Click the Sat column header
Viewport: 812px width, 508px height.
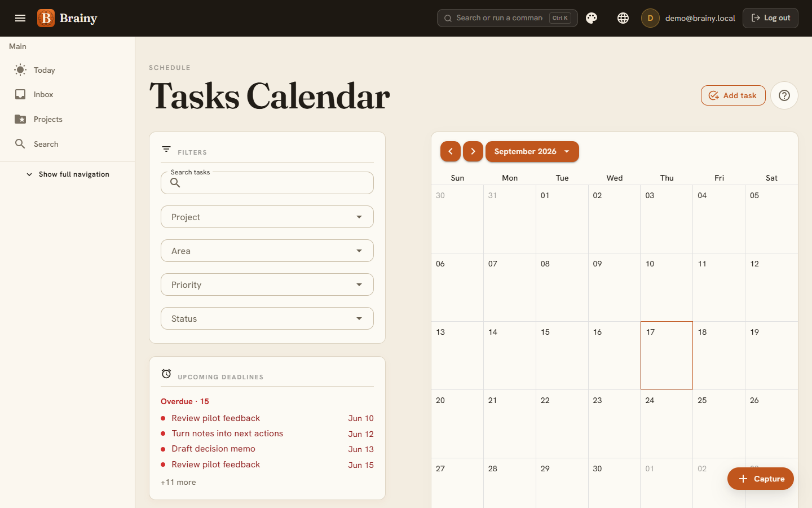click(771, 178)
